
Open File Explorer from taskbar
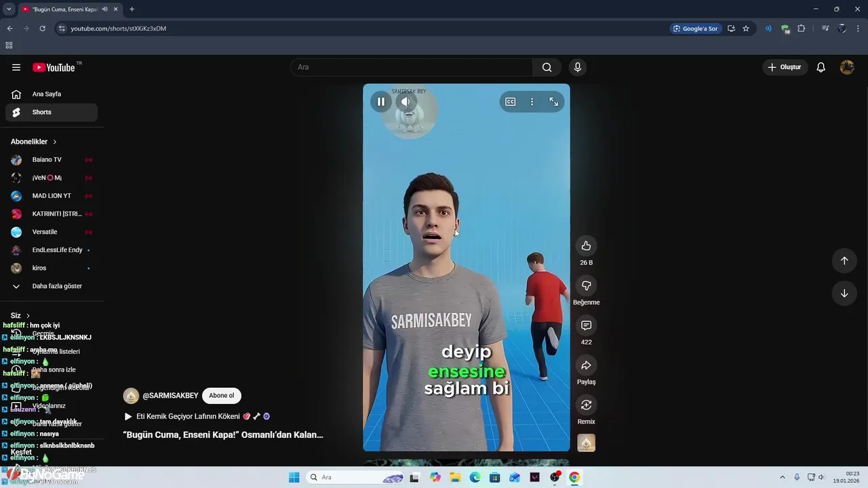455,477
